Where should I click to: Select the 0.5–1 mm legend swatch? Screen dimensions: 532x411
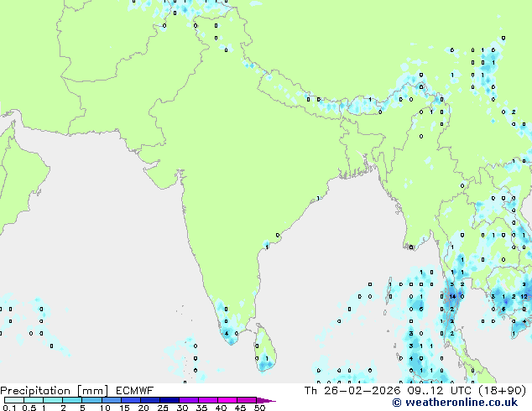coord(34,400)
